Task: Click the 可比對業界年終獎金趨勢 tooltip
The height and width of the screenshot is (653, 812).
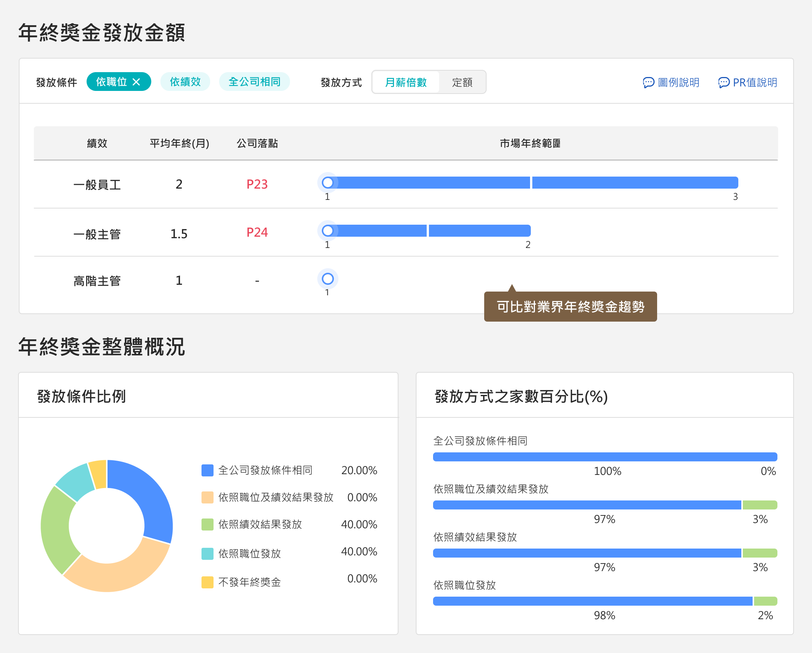Action: [x=570, y=306]
